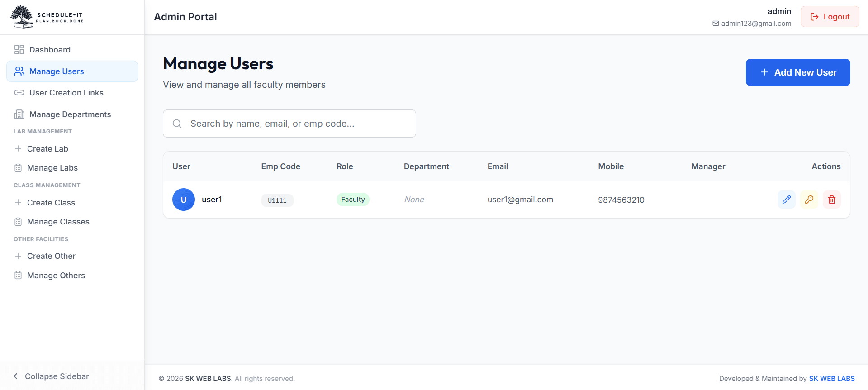Log out with the Logout button
This screenshot has height=390, width=868.
[x=830, y=17]
